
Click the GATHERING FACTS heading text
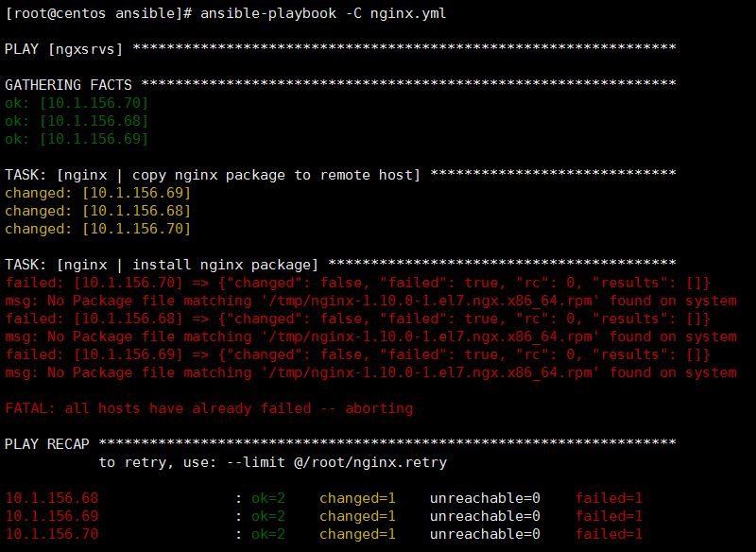pyautogui.click(x=68, y=85)
